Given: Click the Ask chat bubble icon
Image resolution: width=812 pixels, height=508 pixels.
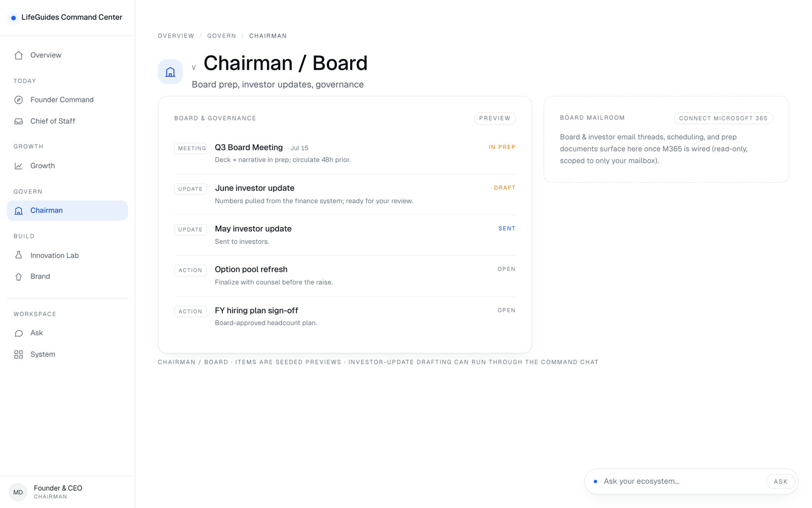Looking at the screenshot, I should point(19,333).
